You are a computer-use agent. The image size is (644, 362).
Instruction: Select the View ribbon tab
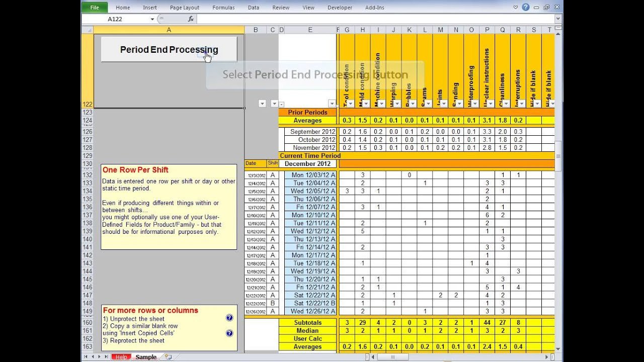308,8
